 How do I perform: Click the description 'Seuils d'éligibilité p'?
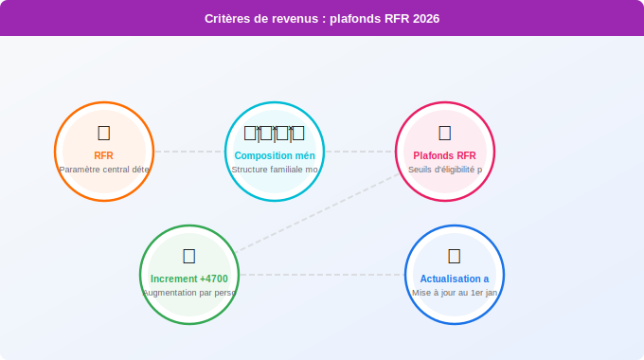point(445,170)
